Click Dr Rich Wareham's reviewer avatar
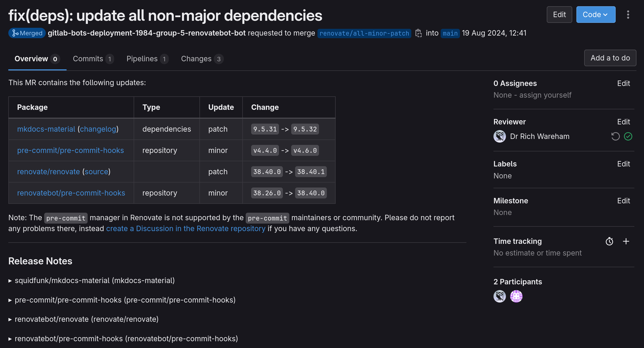 click(x=499, y=136)
